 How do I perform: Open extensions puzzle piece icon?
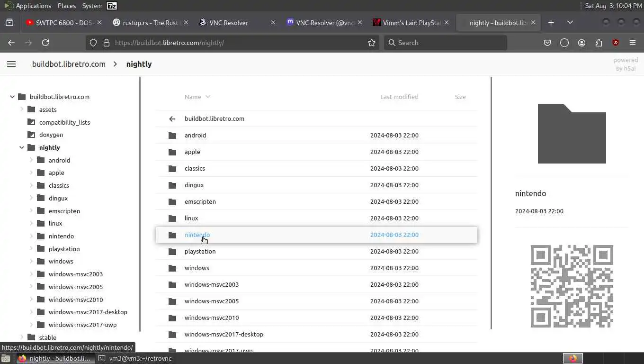(599, 43)
